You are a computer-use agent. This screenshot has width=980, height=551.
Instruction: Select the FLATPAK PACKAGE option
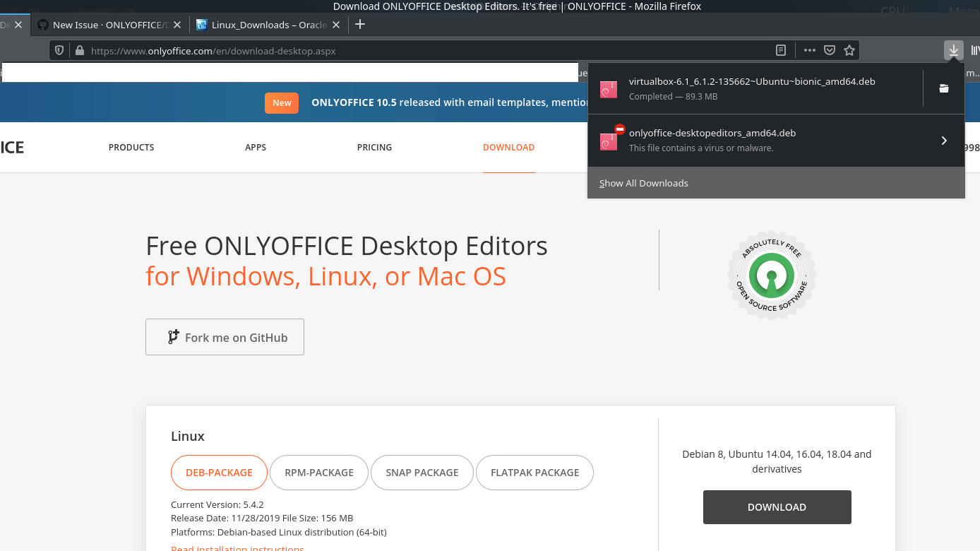click(534, 473)
